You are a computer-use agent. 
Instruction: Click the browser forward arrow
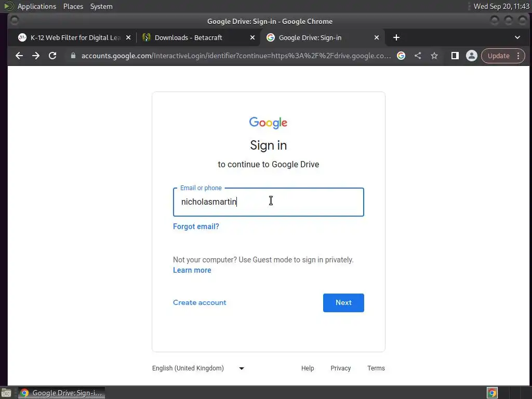pyautogui.click(x=36, y=56)
